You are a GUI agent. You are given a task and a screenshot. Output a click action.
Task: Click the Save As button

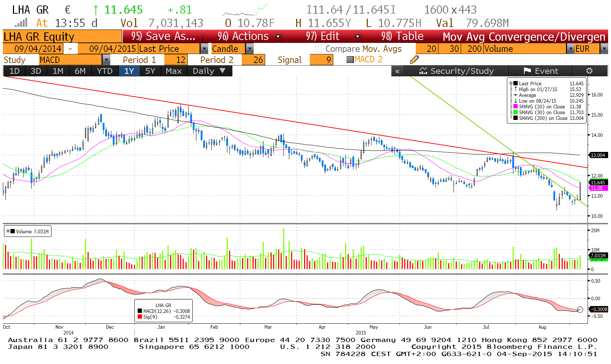163,36
